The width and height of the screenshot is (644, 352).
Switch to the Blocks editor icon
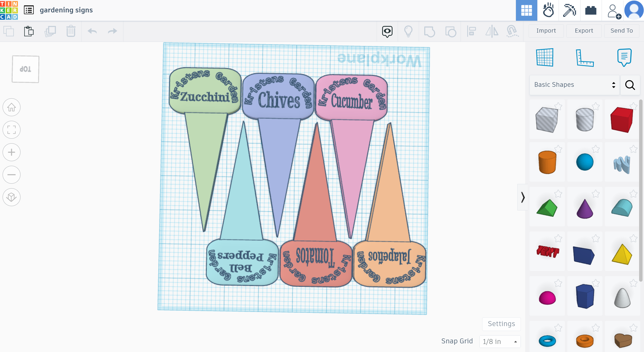point(569,10)
